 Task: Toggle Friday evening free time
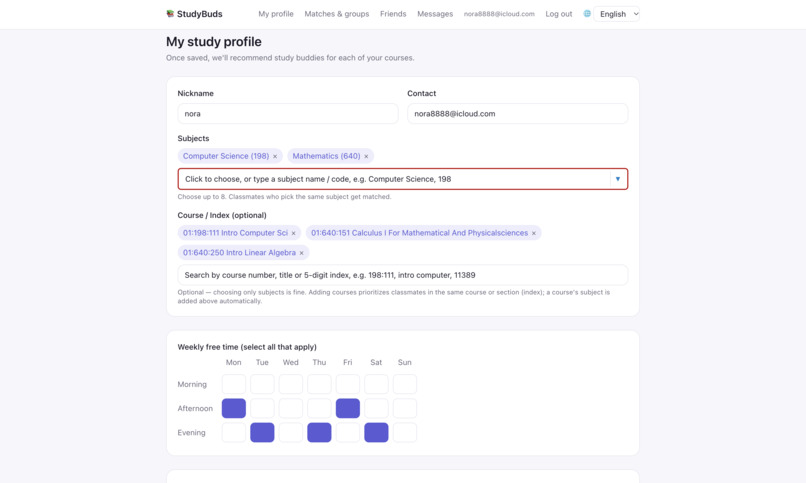pos(348,433)
